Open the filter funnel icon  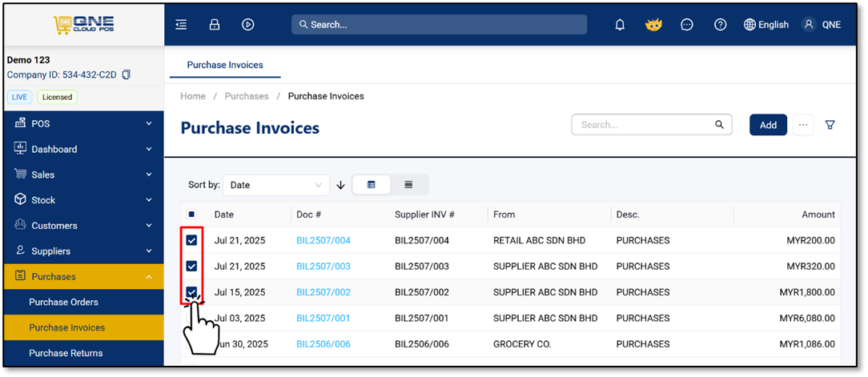(830, 125)
